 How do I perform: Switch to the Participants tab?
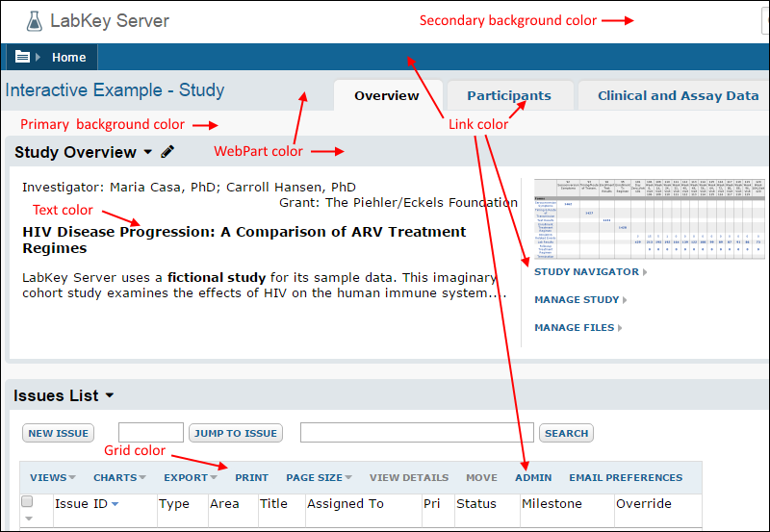(509, 95)
